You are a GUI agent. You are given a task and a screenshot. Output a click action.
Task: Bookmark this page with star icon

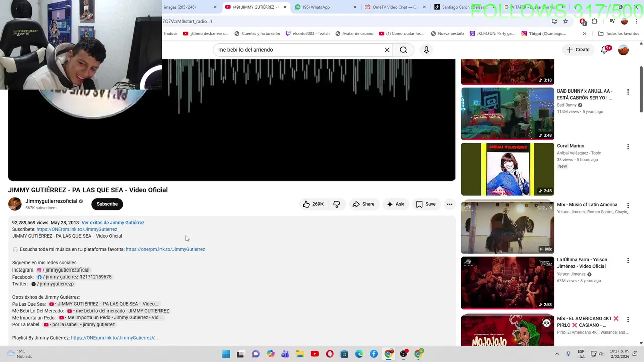(x=566, y=21)
